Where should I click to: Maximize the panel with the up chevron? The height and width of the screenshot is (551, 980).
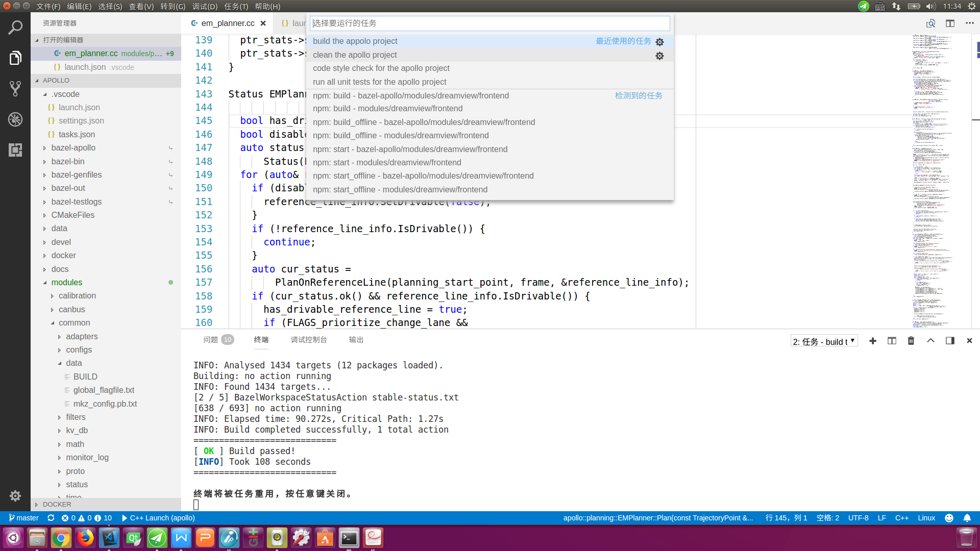(x=930, y=341)
